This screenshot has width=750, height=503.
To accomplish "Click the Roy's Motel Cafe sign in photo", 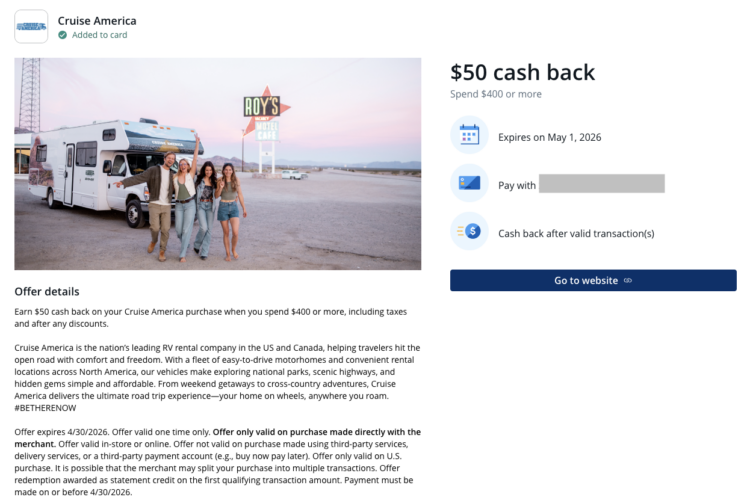I will click(x=263, y=117).
